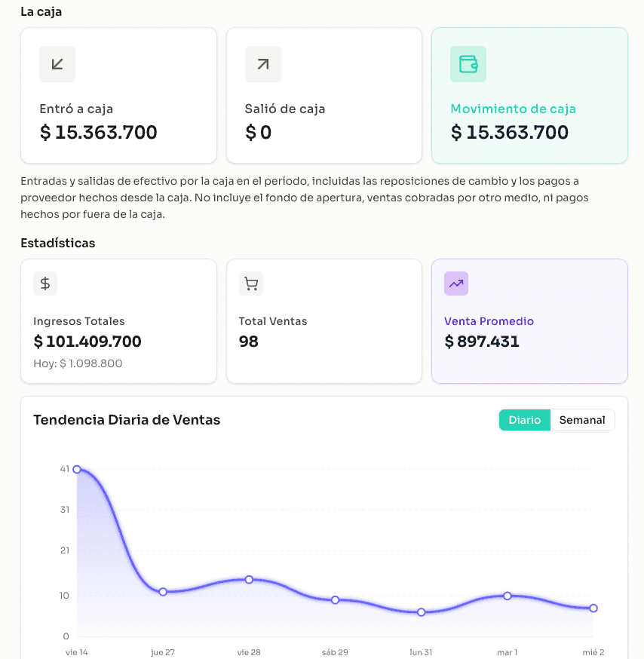Click the incoming arrow icon on Entró a caja
This screenshot has width=644, height=659.
57,64
